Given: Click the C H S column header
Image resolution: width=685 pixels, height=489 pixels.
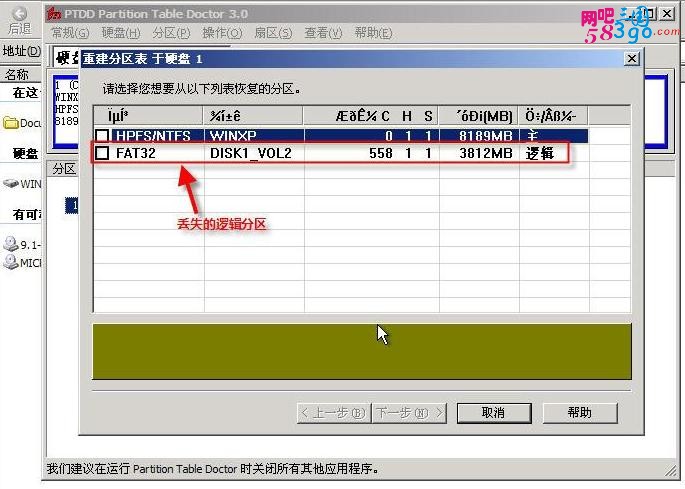Looking at the screenshot, I should [x=371, y=116].
